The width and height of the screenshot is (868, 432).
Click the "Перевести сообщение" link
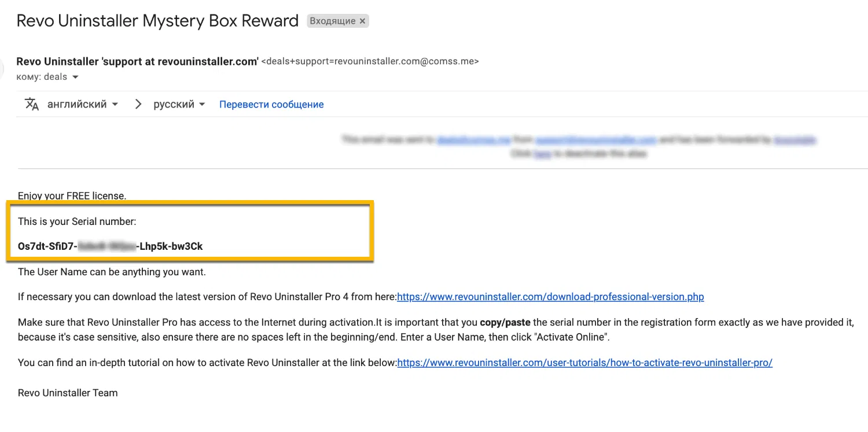pos(271,105)
